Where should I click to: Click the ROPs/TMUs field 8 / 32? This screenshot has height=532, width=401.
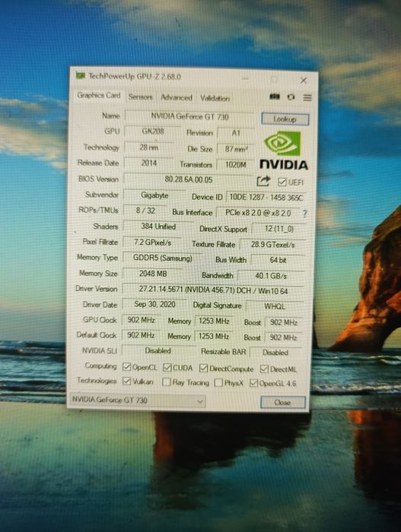[x=145, y=211]
